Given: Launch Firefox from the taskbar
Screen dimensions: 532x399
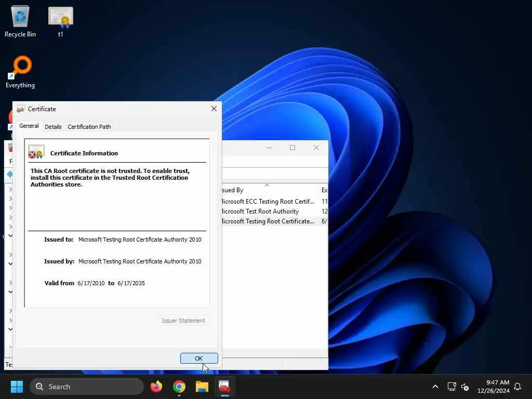Looking at the screenshot, I should (x=156, y=387).
